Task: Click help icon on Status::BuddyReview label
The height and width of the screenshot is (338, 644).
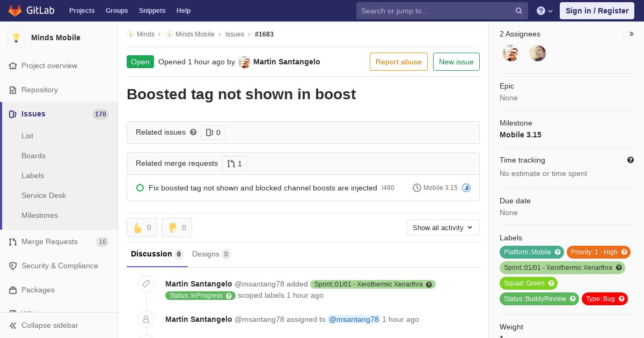Action: tap(573, 299)
